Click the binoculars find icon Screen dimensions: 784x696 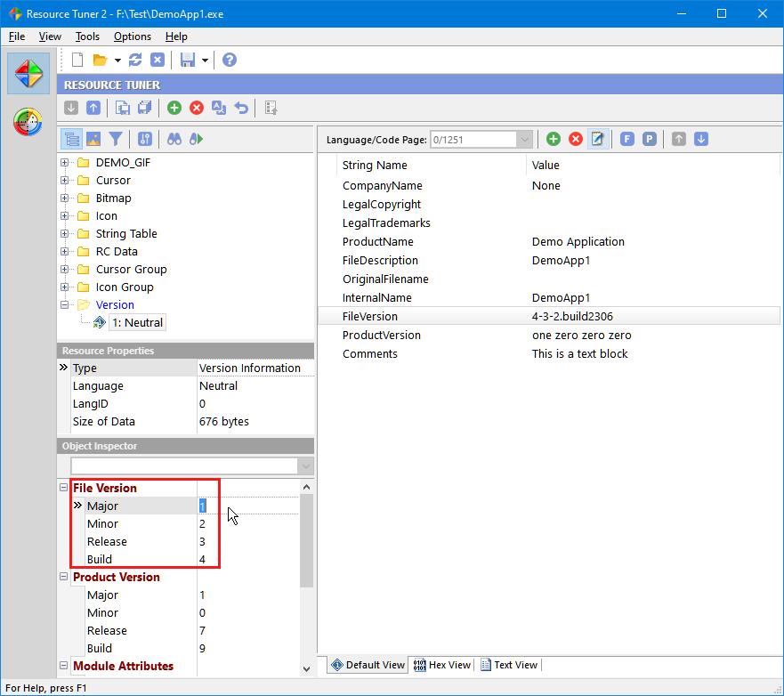point(174,139)
